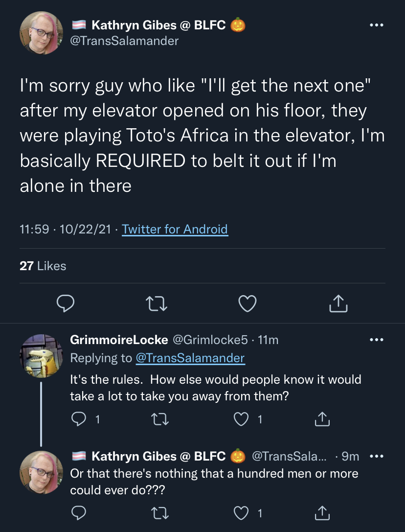
Task: Share the main tweet via share icon
Action: (338, 303)
